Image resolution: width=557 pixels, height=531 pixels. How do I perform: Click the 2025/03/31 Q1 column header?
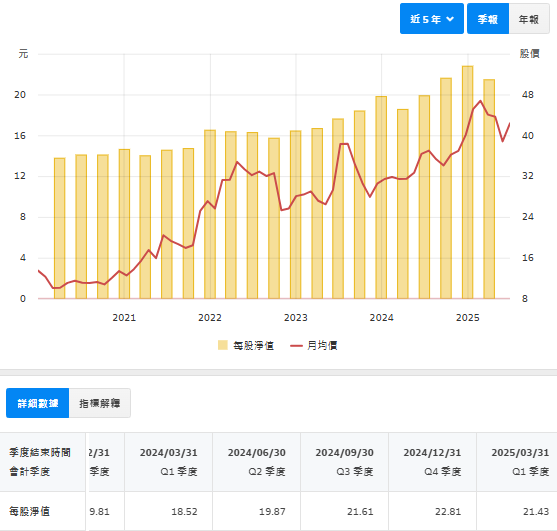pyautogui.click(x=517, y=462)
